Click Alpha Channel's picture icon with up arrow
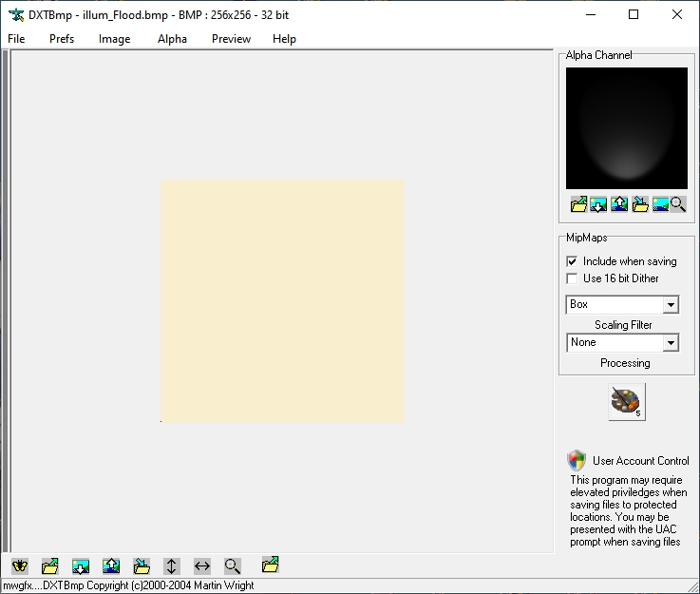Viewport: 700px width, 594px height. pyautogui.click(x=619, y=204)
